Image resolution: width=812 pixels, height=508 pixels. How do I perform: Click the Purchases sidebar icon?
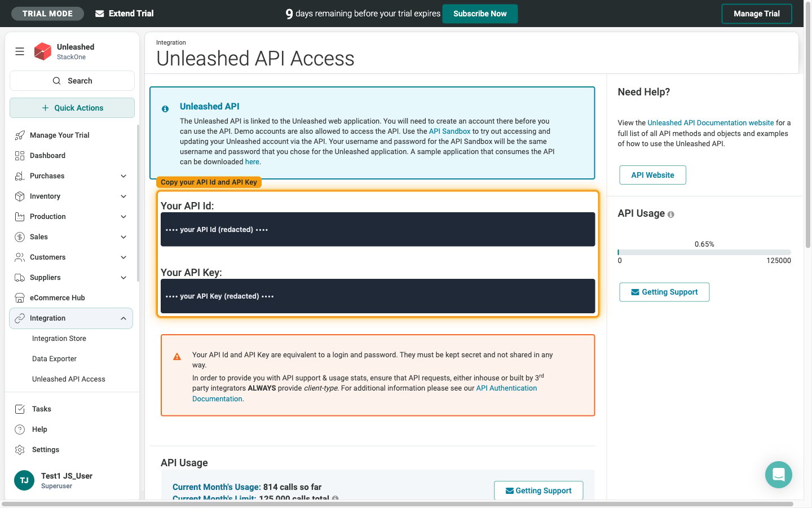(20, 176)
